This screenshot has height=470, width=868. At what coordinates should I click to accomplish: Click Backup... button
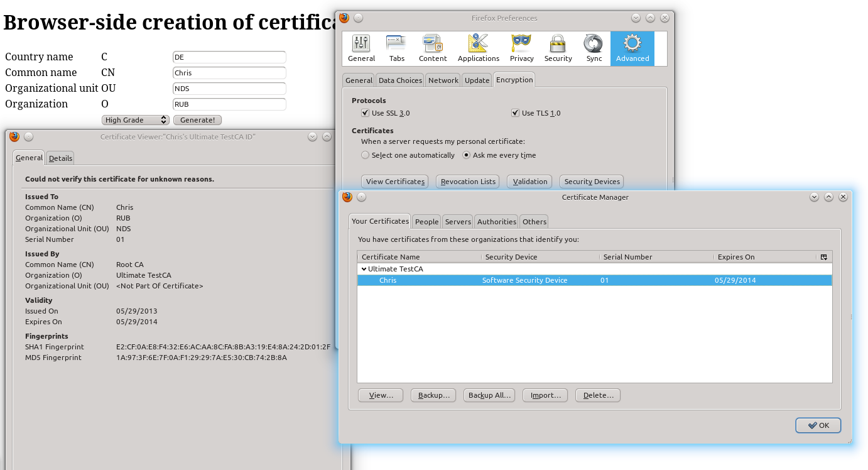click(433, 395)
